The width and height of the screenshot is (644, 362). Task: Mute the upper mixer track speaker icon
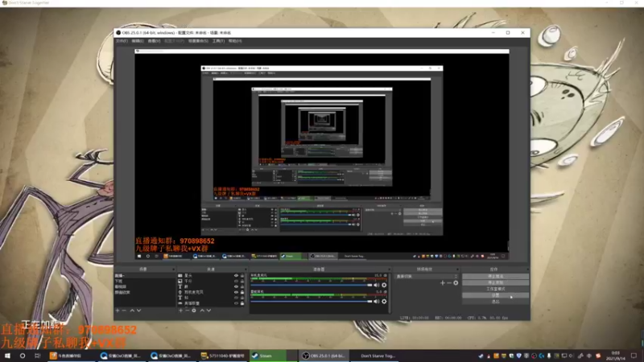376,285
